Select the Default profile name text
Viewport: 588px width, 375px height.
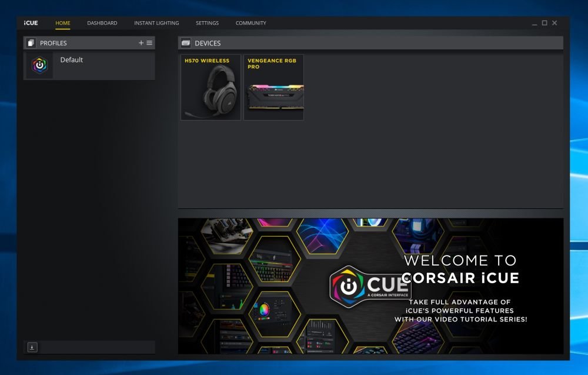pos(71,59)
